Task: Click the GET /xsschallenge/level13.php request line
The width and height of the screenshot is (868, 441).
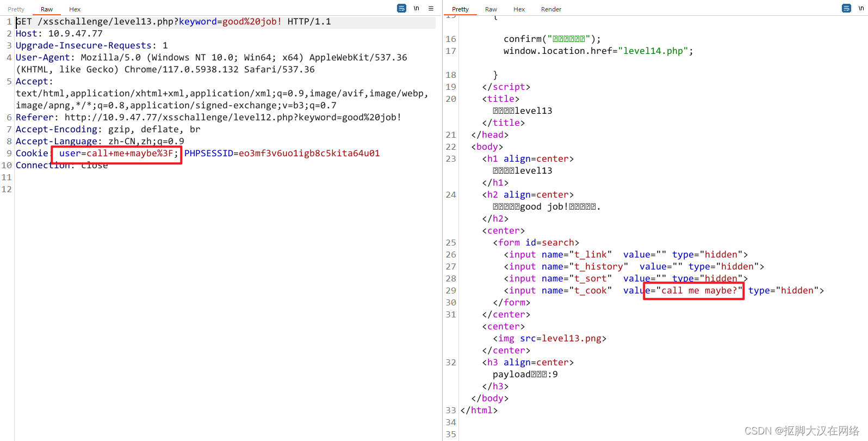Action: tap(173, 22)
